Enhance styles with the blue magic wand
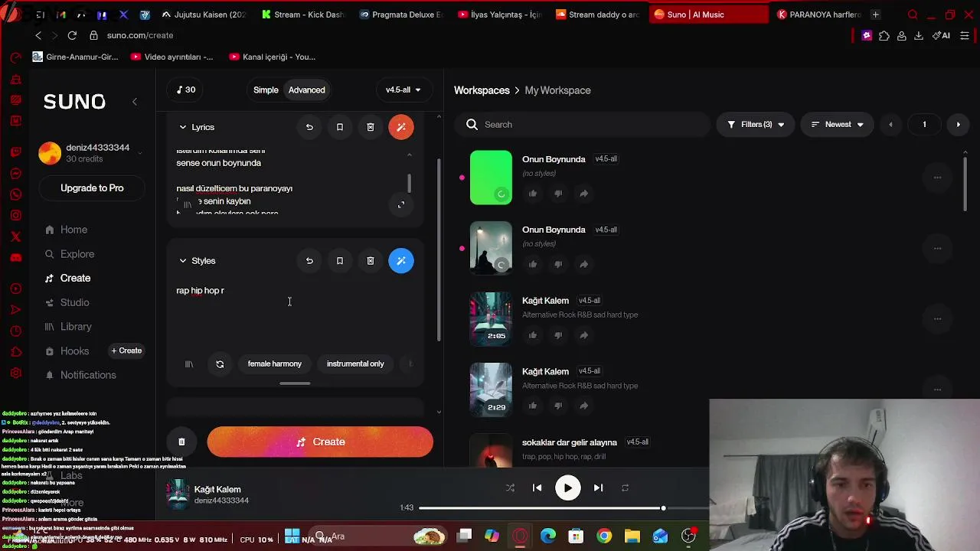980x551 pixels. point(401,261)
